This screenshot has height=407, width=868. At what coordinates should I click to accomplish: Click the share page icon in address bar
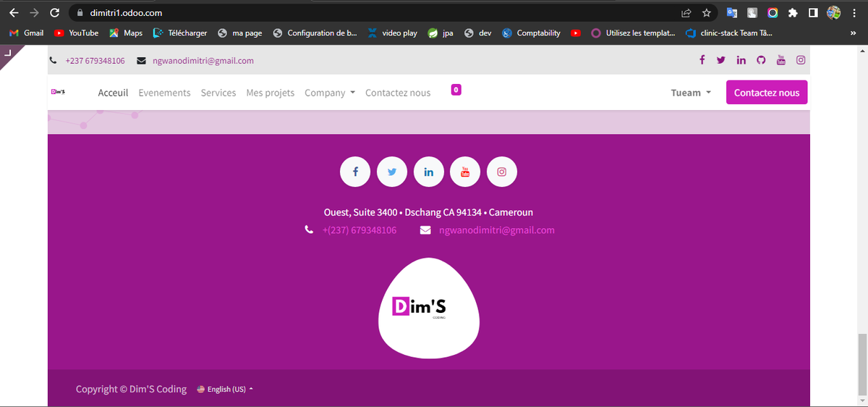coord(686,12)
